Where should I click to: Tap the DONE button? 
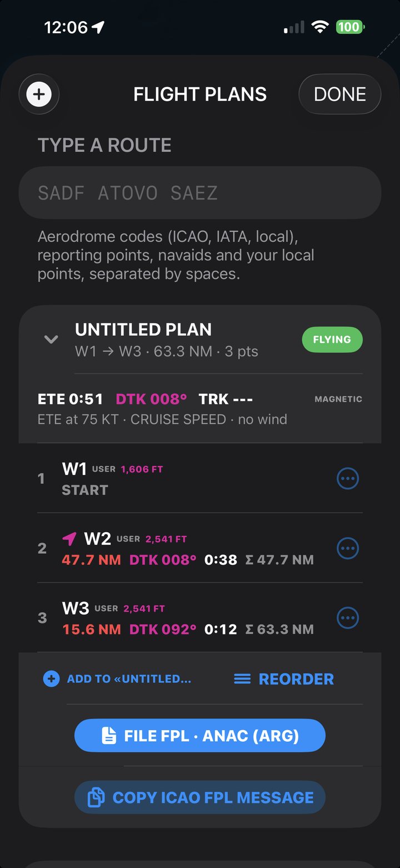click(x=340, y=94)
